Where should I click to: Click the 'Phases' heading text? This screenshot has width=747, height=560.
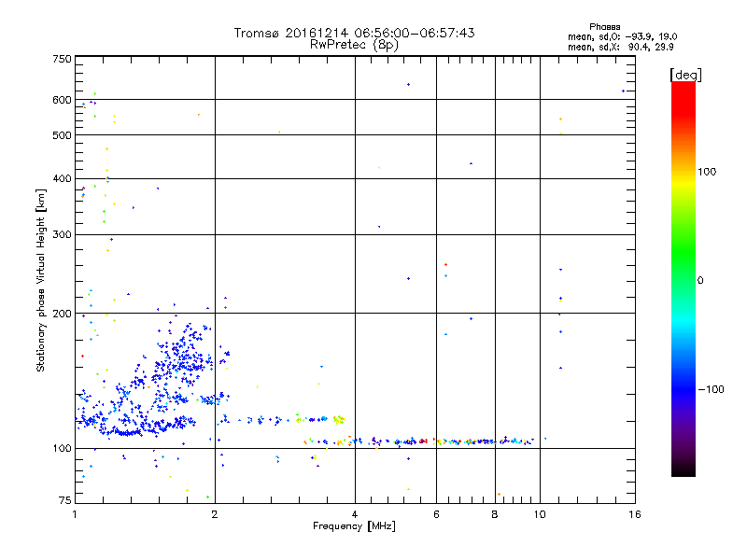coord(604,27)
